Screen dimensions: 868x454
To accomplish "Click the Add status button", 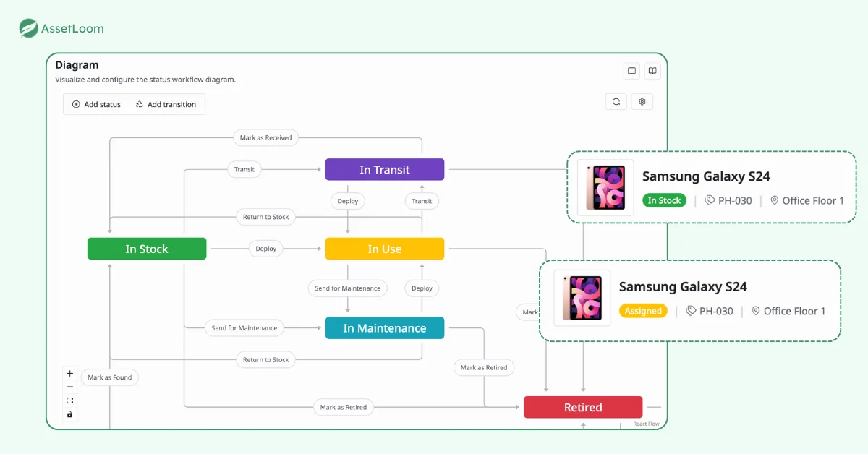I will click(x=96, y=104).
